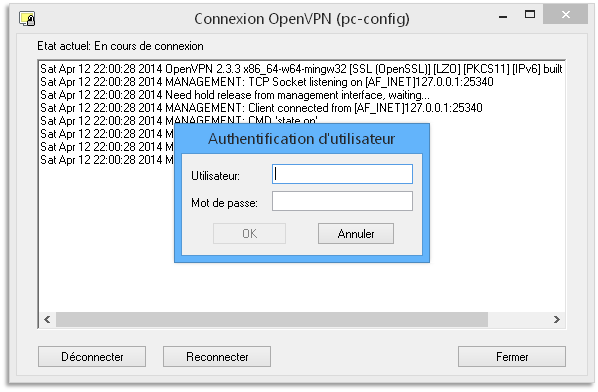Focus the Mot de passe field

[x=342, y=201]
